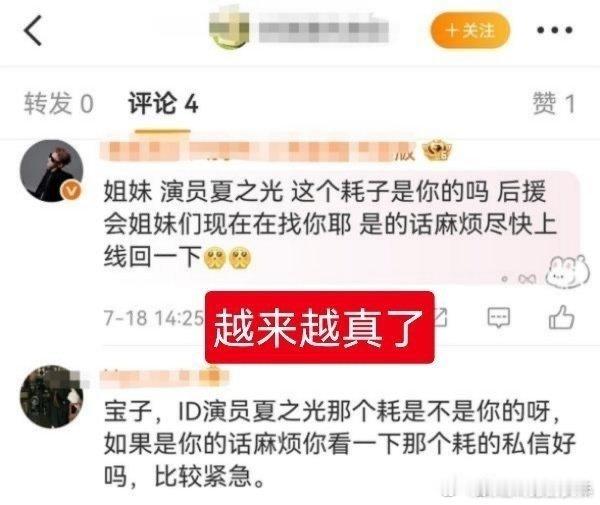The width and height of the screenshot is (600, 505).
Task: Open the three-dot more options menu
Action: tap(554, 30)
